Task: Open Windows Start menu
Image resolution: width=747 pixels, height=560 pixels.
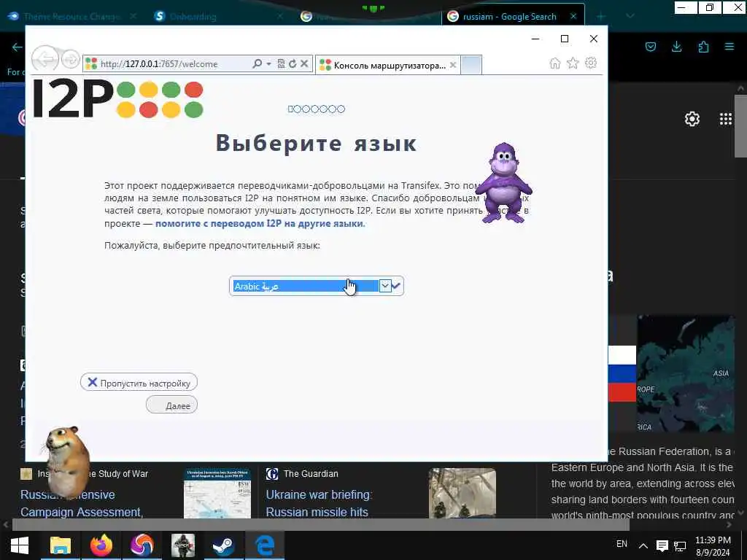Action: [20, 545]
